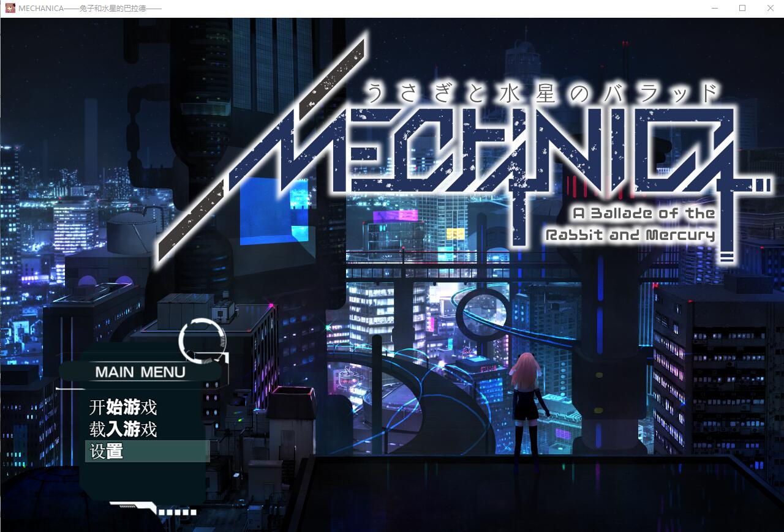Close the MECHANICA game window

click(770, 8)
